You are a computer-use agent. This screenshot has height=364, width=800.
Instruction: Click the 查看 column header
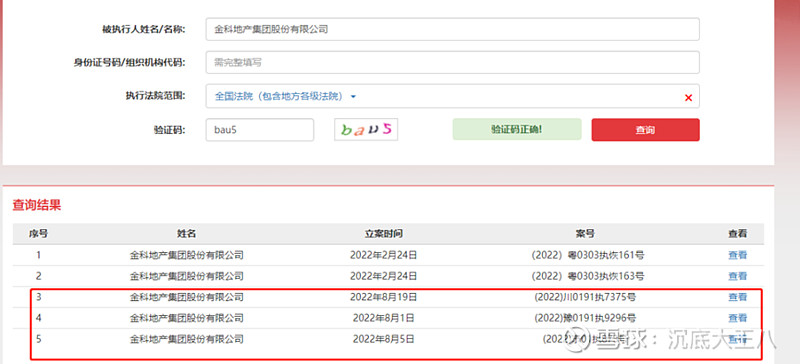pos(737,234)
